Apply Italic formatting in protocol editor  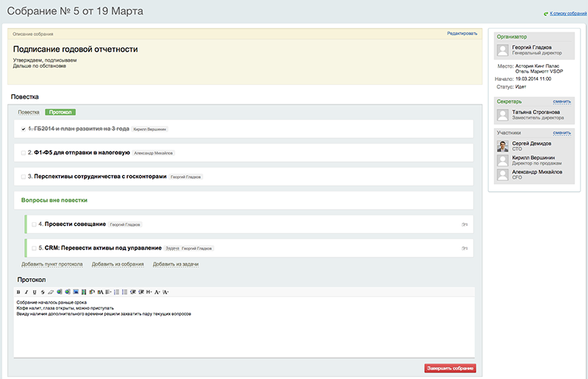point(26,292)
